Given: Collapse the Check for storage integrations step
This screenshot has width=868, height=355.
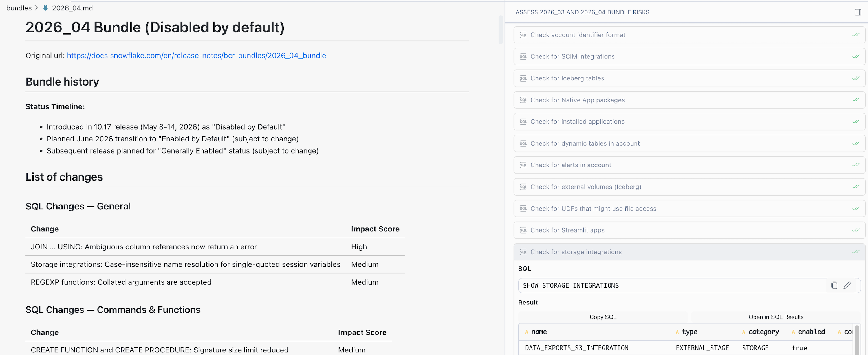Looking at the screenshot, I should point(689,252).
